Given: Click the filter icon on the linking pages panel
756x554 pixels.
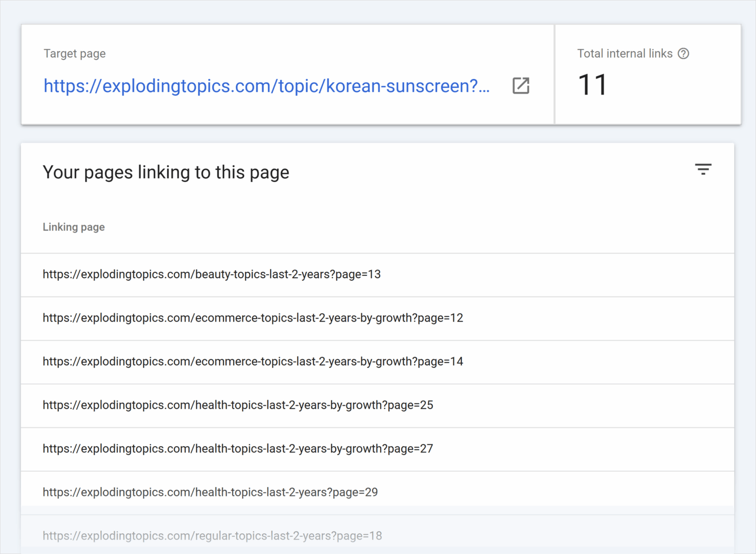Looking at the screenshot, I should [703, 169].
